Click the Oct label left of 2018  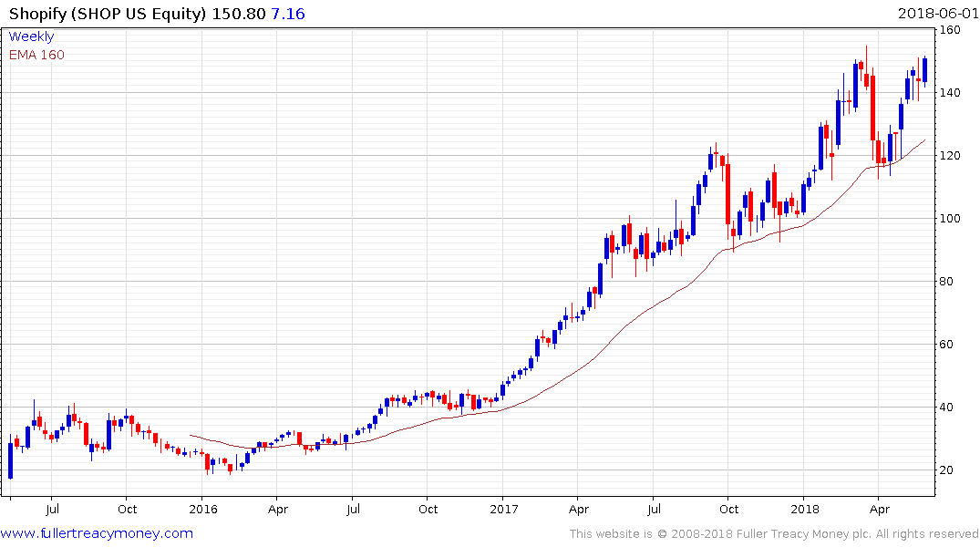pyautogui.click(x=728, y=510)
